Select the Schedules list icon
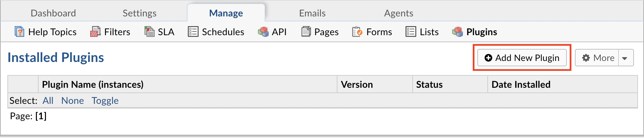Viewport: 644px width, 138px height. point(193,31)
